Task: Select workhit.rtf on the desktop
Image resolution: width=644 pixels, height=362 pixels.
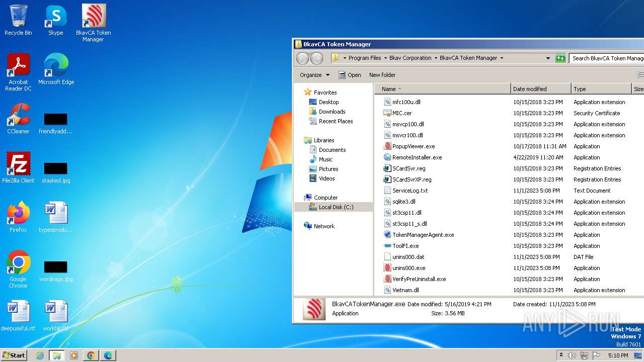Action: (x=56, y=316)
